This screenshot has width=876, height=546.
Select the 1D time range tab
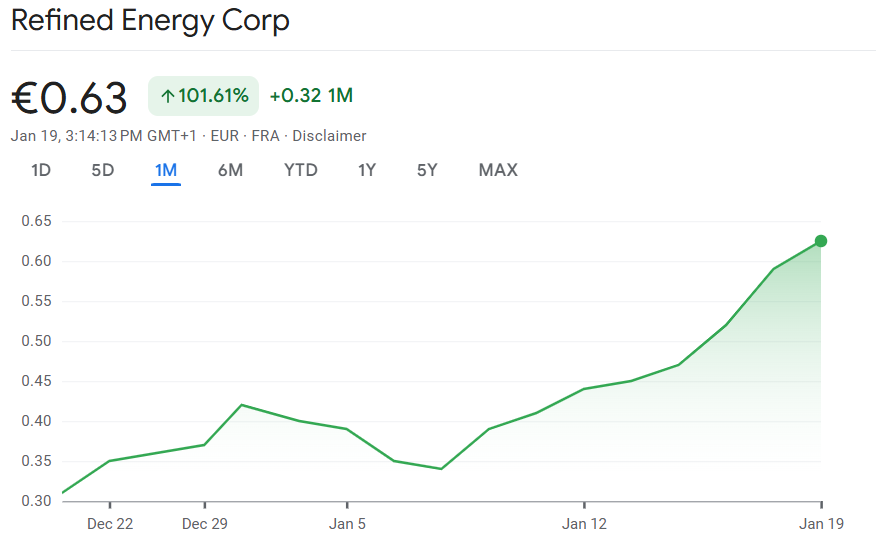coord(41,170)
